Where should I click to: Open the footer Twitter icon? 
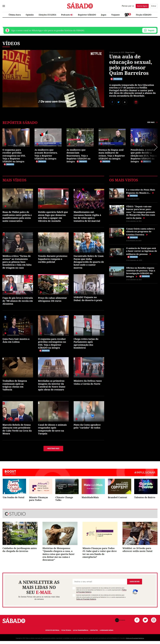pyautogui.click(x=145, y=620)
